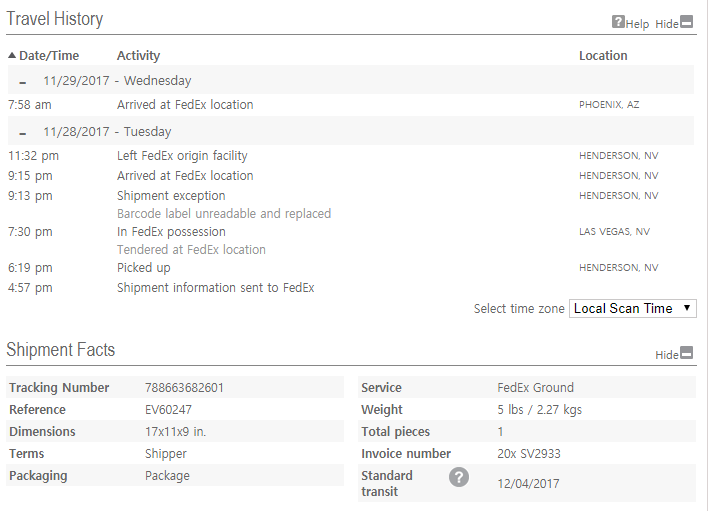Click the Travel History Hide link text
The height and width of the screenshot is (511, 710).
coord(666,24)
